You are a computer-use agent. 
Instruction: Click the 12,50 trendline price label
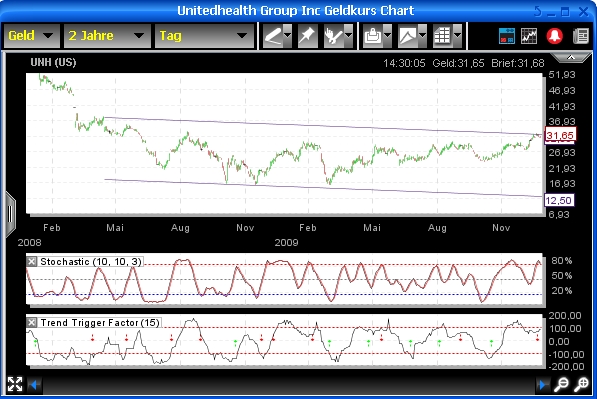pos(559,200)
